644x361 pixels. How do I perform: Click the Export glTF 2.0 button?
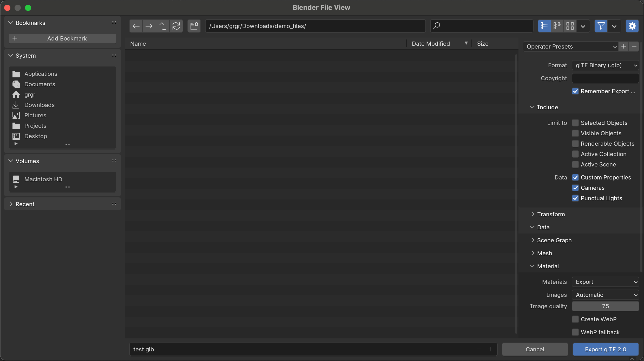(605, 349)
